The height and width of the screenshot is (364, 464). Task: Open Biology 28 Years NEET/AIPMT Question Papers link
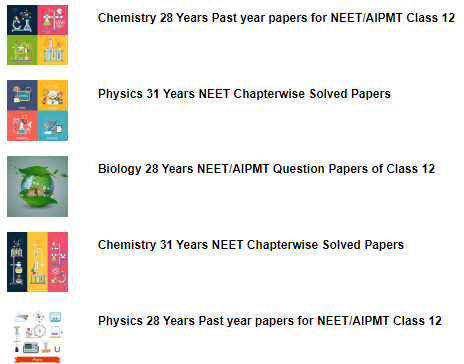(266, 169)
